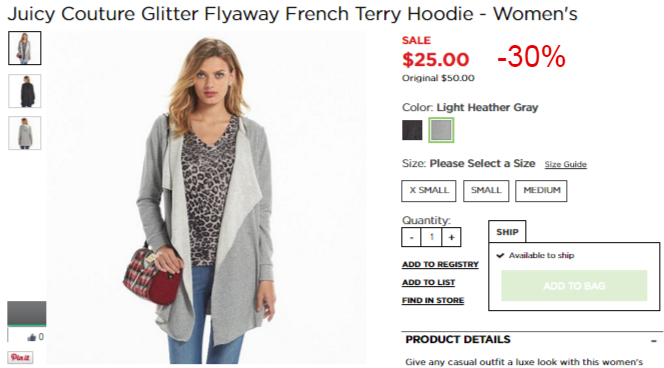Viewport: 664px width, 368px height.
Task: Click ADD TO LIST link
Action: pos(428,282)
